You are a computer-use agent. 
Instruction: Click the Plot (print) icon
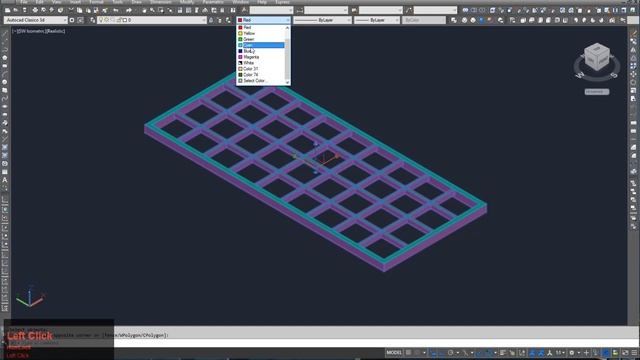coord(35,10)
